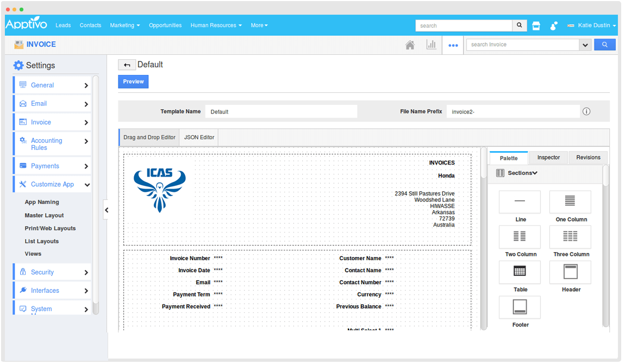
Task: Click the Template Name input field
Action: [x=281, y=111]
